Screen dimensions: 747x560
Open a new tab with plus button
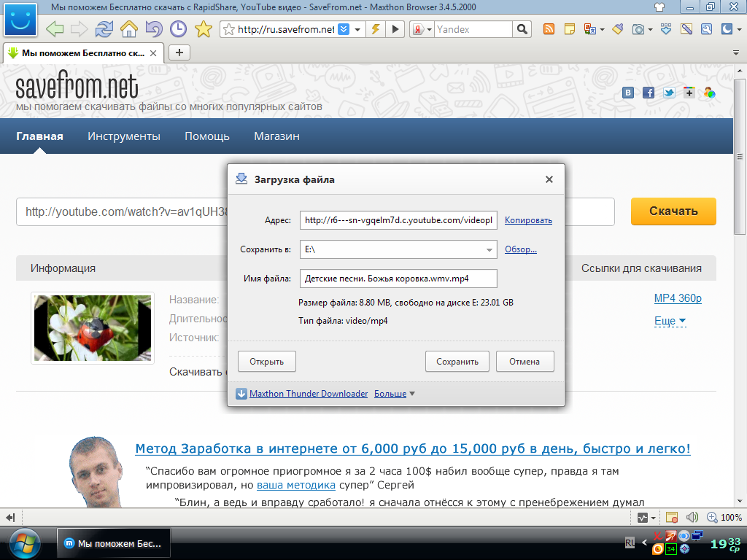point(179,52)
